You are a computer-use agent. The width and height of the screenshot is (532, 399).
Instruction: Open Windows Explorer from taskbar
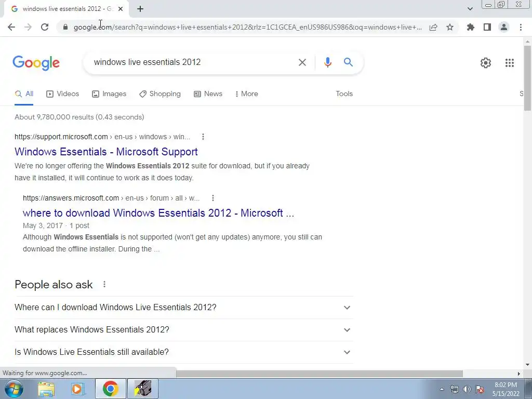point(46,389)
